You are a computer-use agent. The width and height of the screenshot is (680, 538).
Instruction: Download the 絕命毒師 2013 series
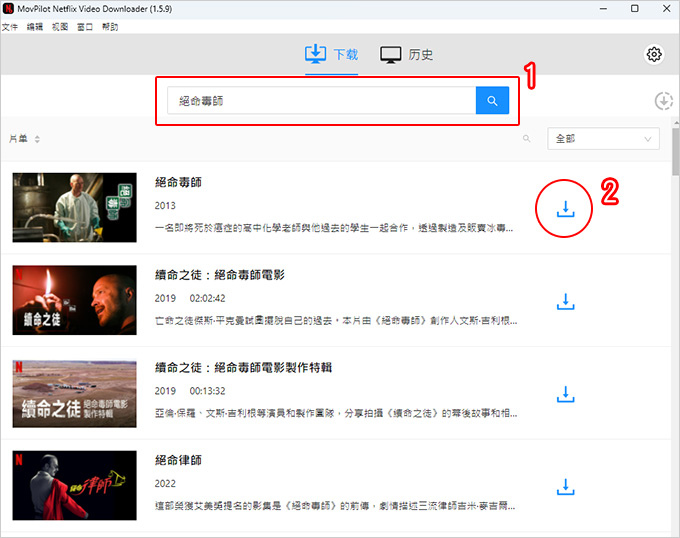point(565,209)
